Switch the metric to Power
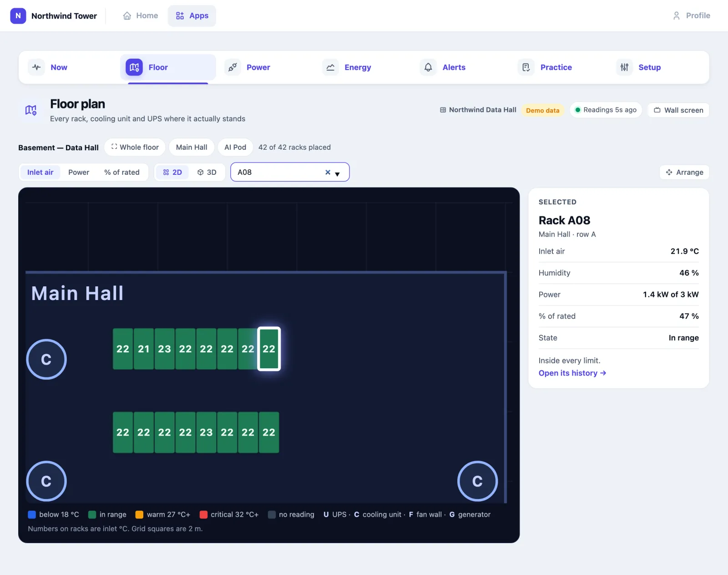728x575 pixels. point(79,173)
